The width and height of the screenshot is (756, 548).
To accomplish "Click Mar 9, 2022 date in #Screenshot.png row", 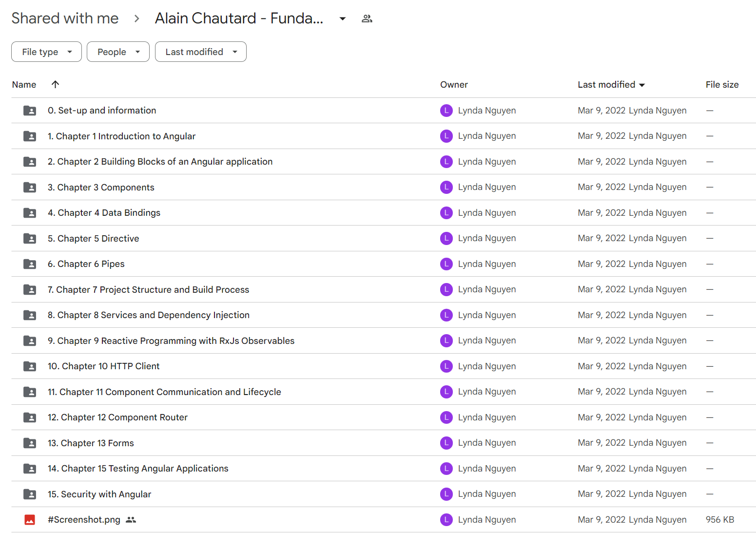I will pyautogui.click(x=601, y=520).
